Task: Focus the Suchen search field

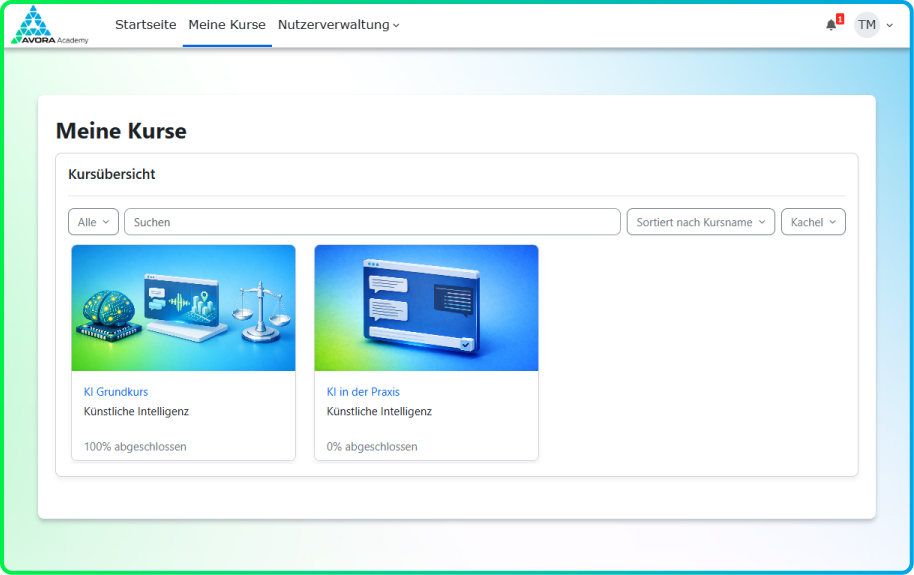Action: (372, 222)
